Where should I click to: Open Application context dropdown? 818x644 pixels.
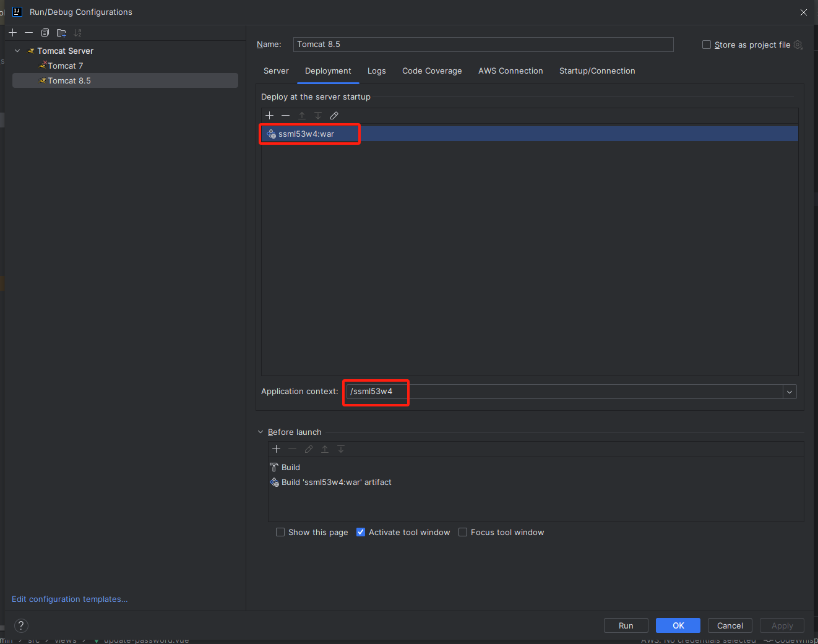tap(790, 392)
